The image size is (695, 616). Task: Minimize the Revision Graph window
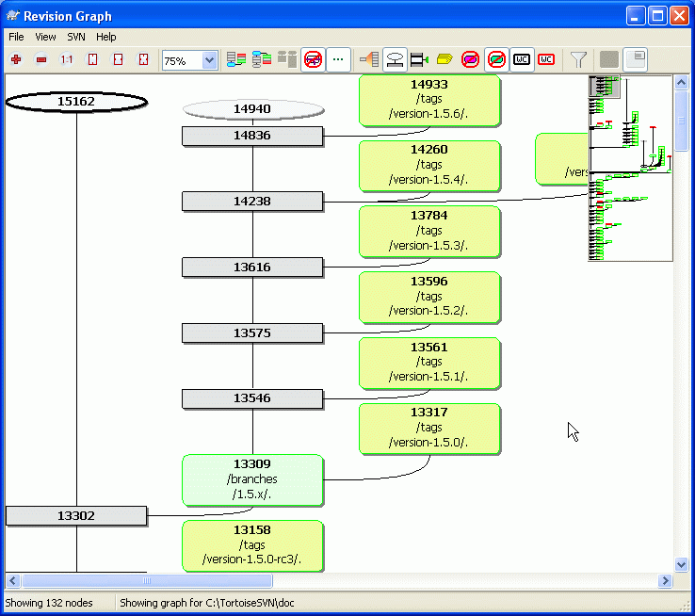click(636, 16)
